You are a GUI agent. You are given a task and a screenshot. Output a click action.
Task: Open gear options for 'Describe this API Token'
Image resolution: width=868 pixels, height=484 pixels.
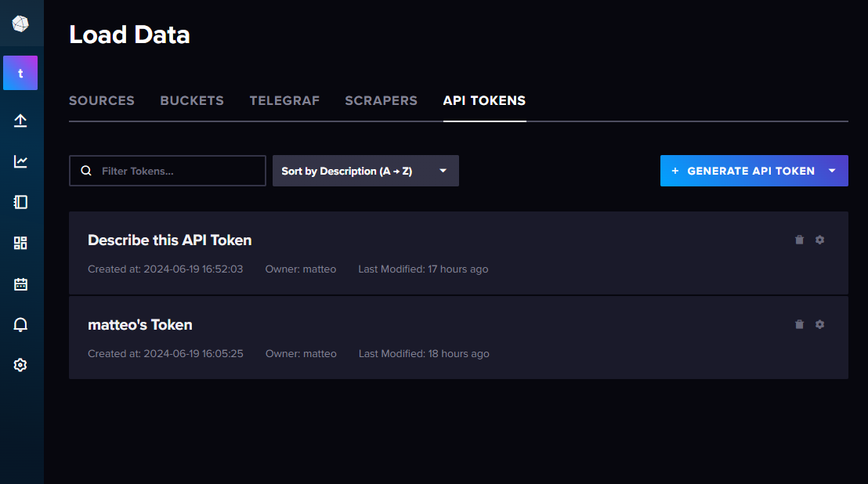pyautogui.click(x=820, y=240)
